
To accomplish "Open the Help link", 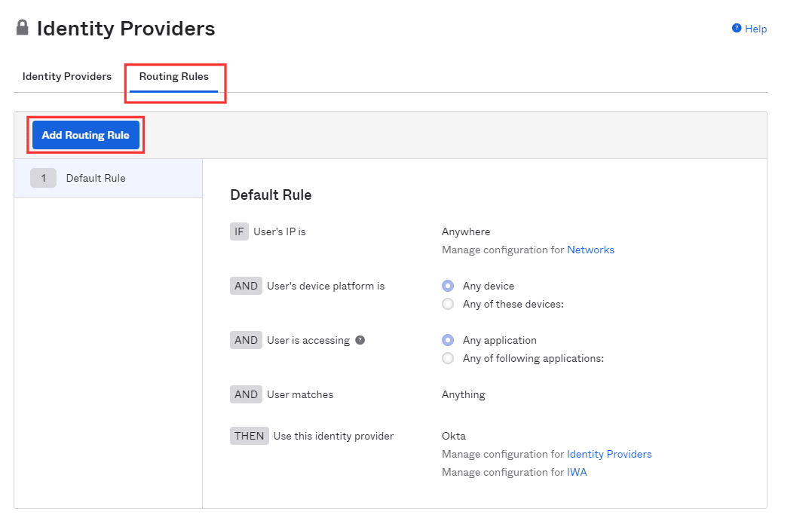I will tap(755, 29).
